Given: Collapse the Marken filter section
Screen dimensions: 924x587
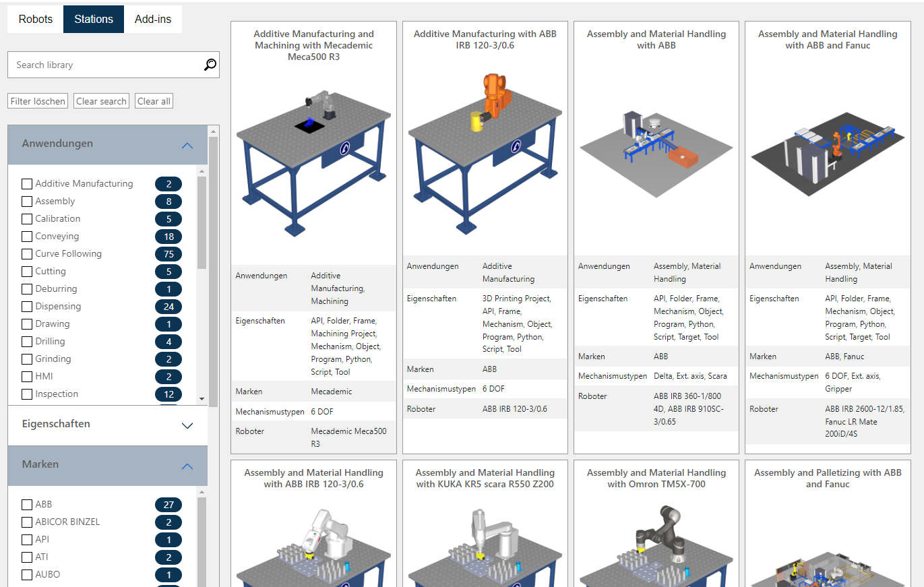Looking at the screenshot, I should (x=187, y=465).
